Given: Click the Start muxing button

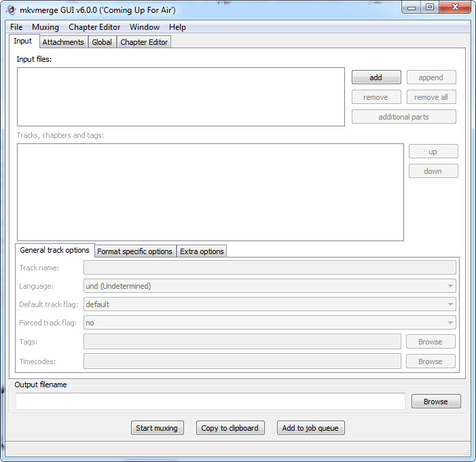Looking at the screenshot, I should point(158,427).
